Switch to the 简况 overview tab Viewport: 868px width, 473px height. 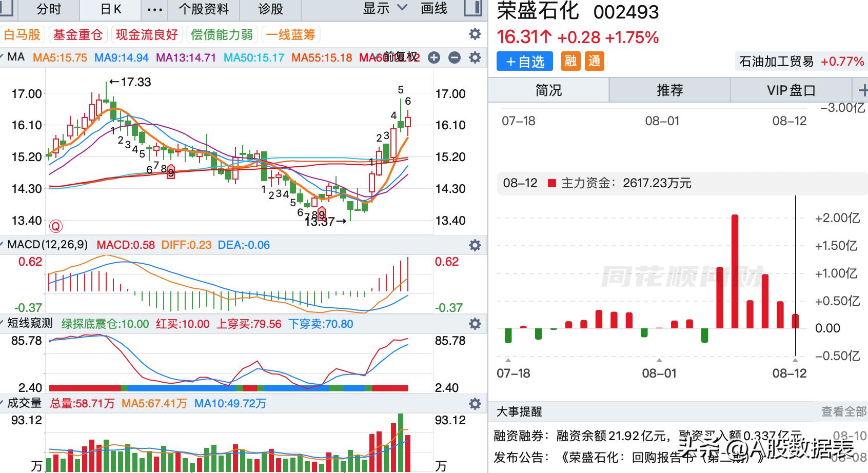[x=548, y=90]
